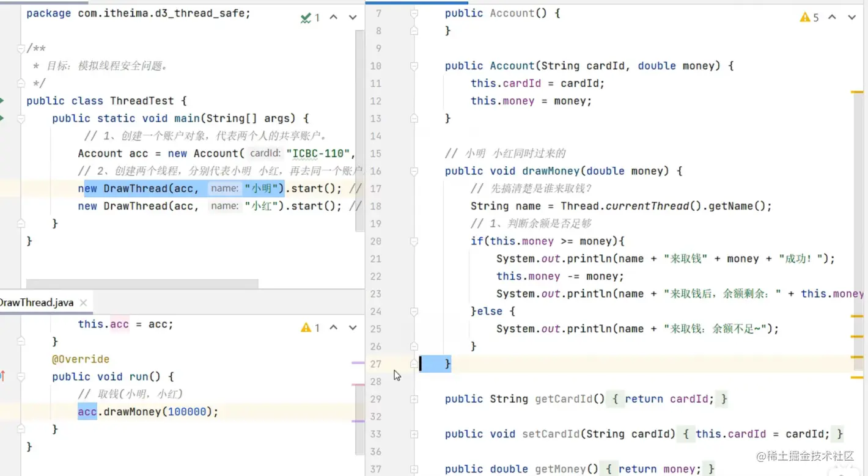Click the topmost yellow warning stripe mark in Account editor
The height and width of the screenshot is (476, 868).
(x=857, y=92)
